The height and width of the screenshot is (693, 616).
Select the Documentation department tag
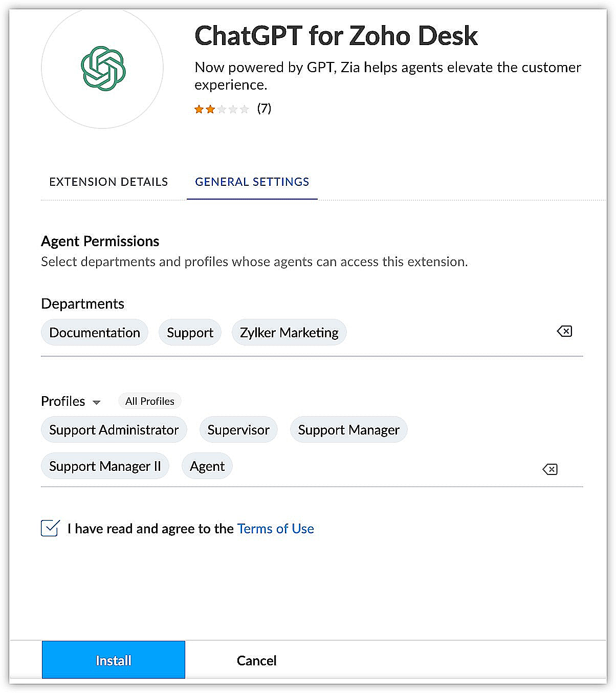click(x=95, y=333)
